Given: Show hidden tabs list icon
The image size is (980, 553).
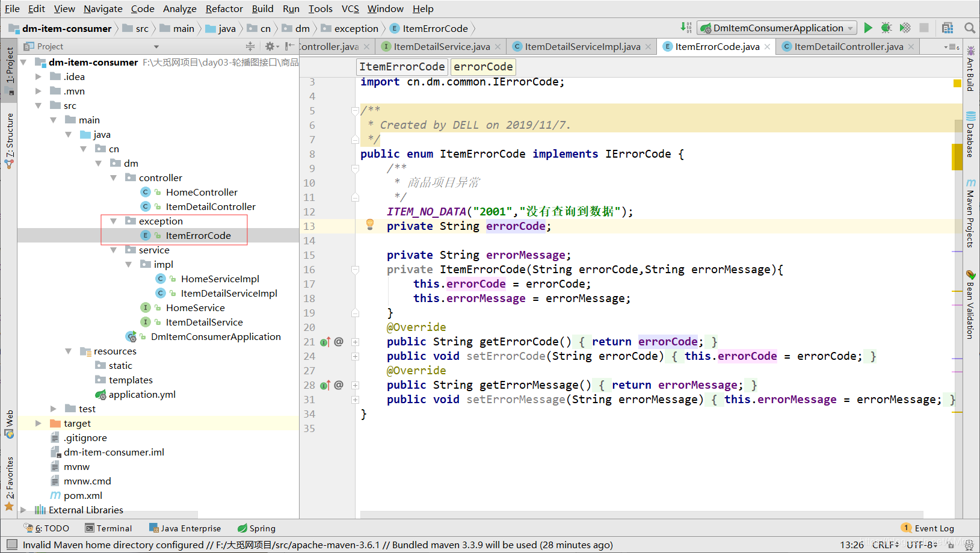Looking at the screenshot, I should (951, 47).
